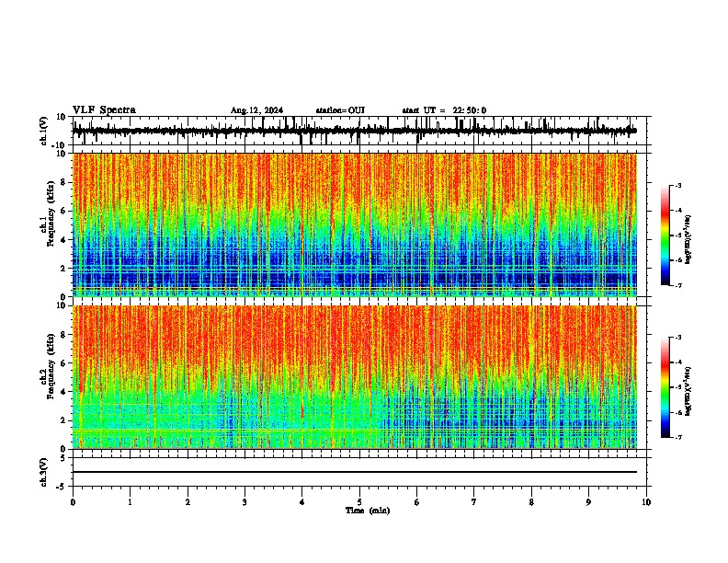Click the time axis tick label 0
Viewport: 728px width, 563px height.
[73, 502]
